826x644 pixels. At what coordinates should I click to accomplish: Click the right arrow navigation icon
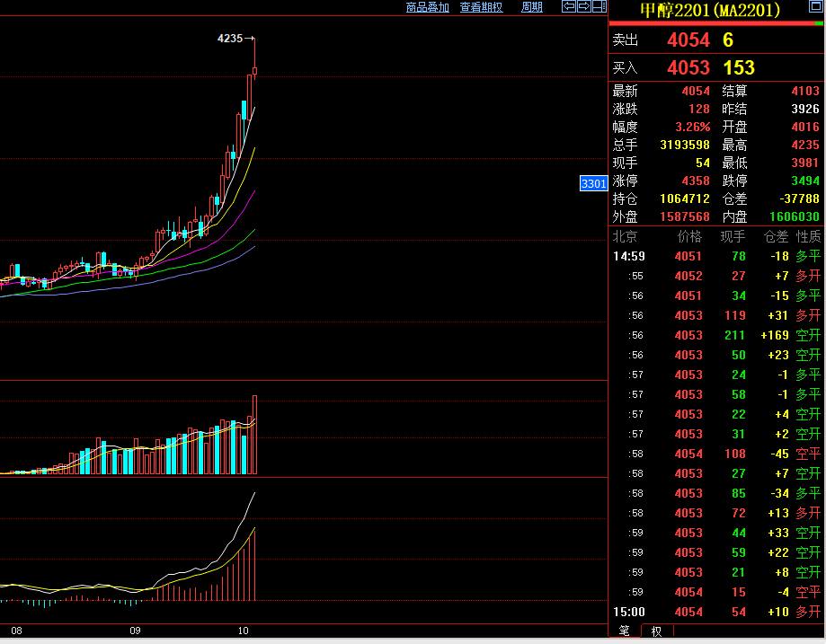[x=583, y=7]
